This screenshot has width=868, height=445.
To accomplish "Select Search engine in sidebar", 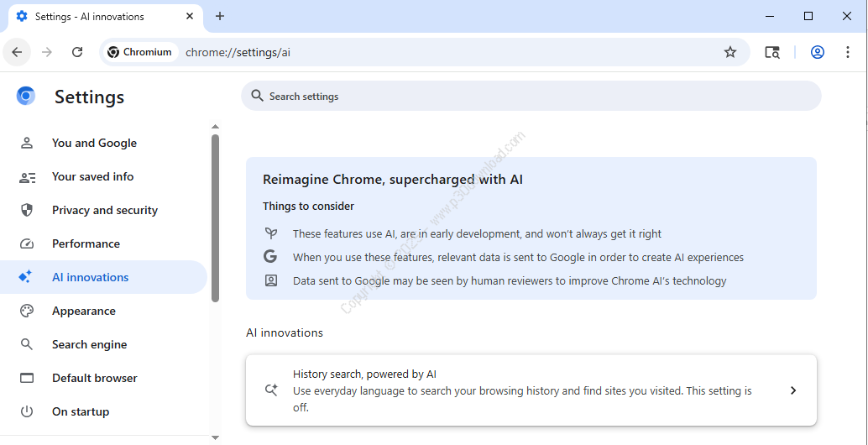I will click(89, 344).
